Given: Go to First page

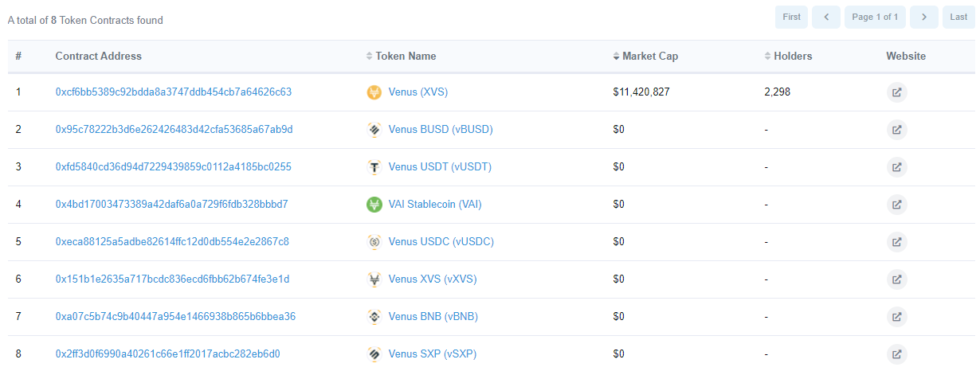Looking at the screenshot, I should [x=792, y=17].
